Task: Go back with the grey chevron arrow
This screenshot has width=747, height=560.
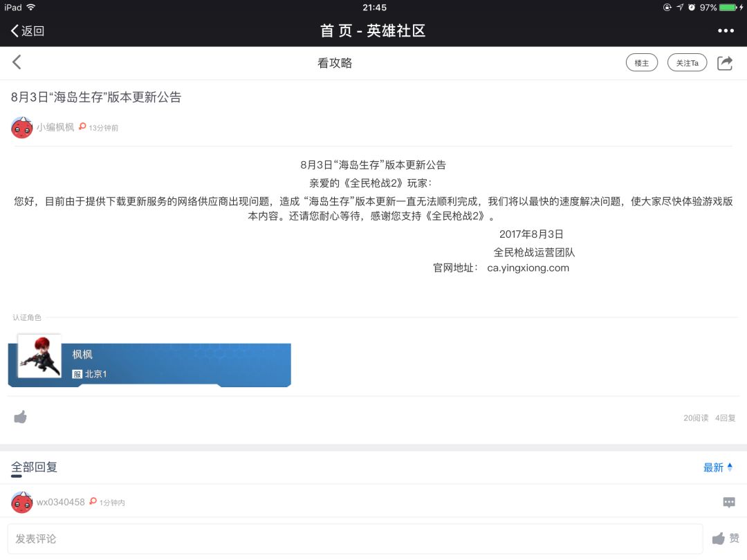Action: click(17, 62)
